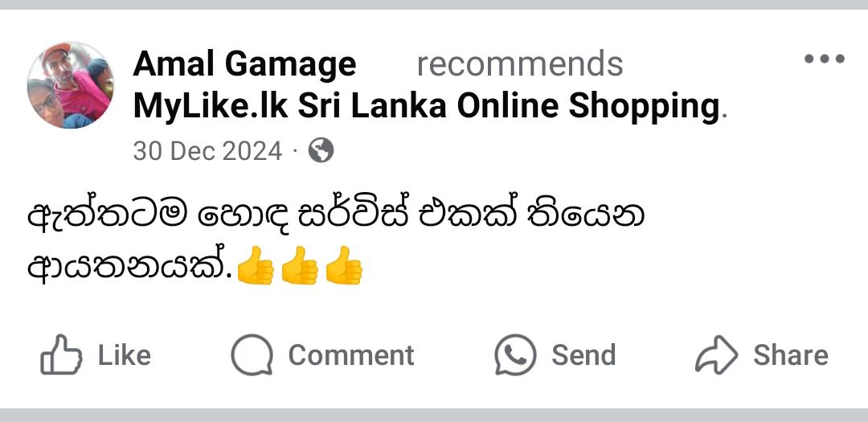868x422 pixels.
Task: Click the Amal Gamage name link
Action: pyautogui.click(x=244, y=64)
